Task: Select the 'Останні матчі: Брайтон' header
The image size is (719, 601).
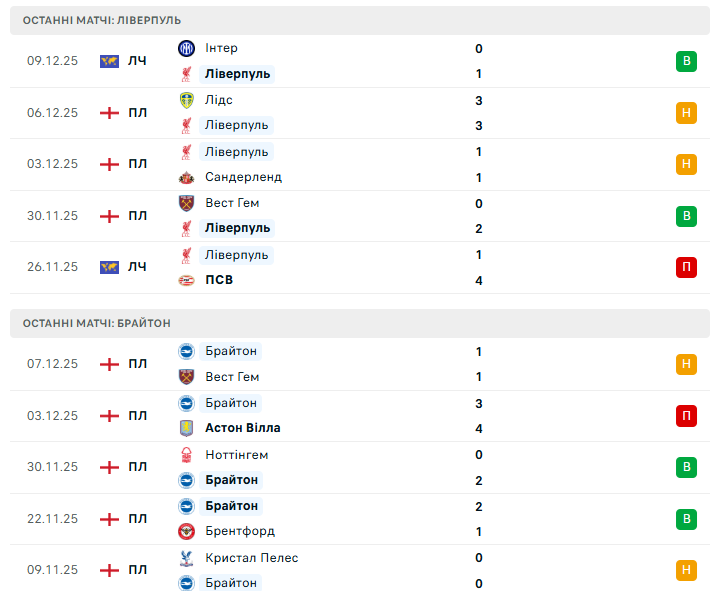Action: (x=97, y=323)
